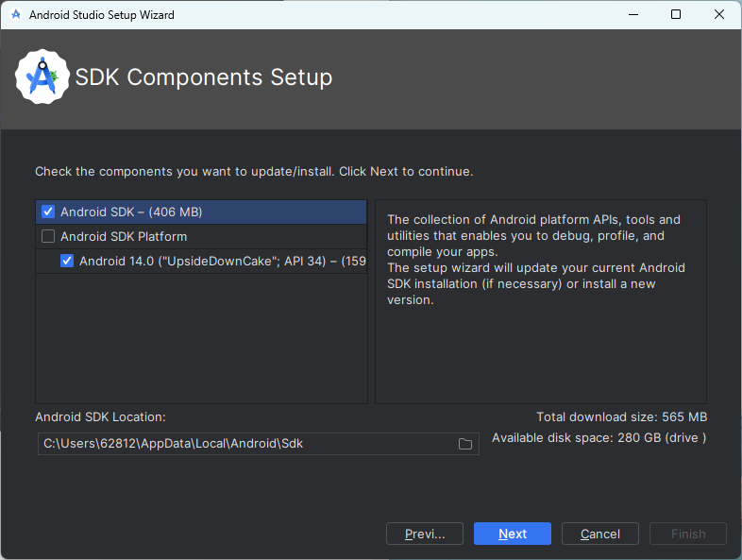742x560 pixels.
Task: Close the Android Studio Setup Wizard window
Action: pos(719,15)
